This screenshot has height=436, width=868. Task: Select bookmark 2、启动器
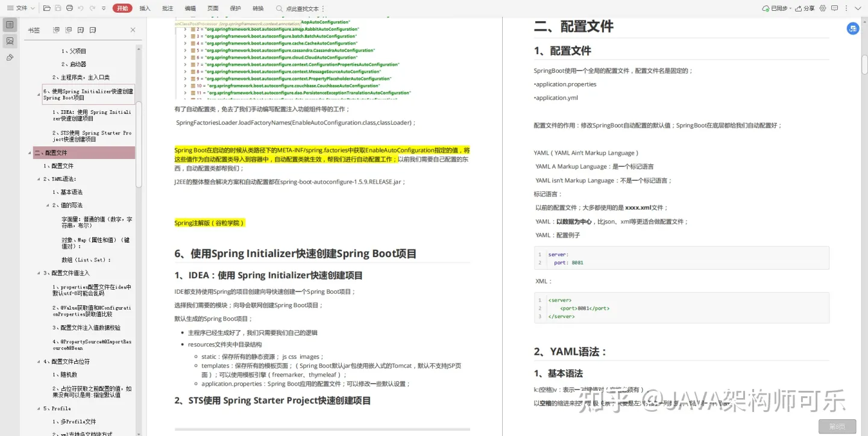point(74,64)
